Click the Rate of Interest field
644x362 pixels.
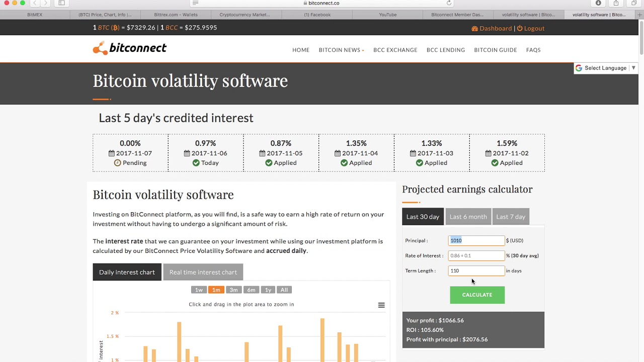(476, 255)
